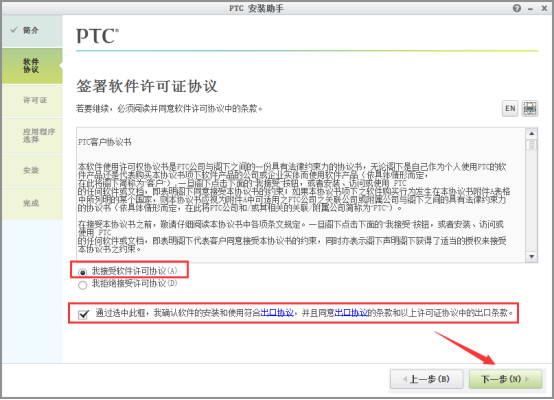Click the help question mark icon

pos(517,8)
